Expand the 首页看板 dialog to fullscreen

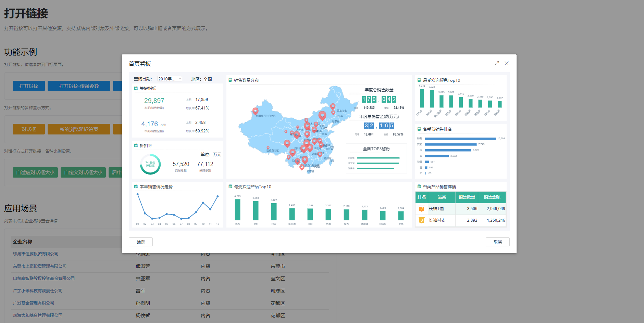click(497, 63)
